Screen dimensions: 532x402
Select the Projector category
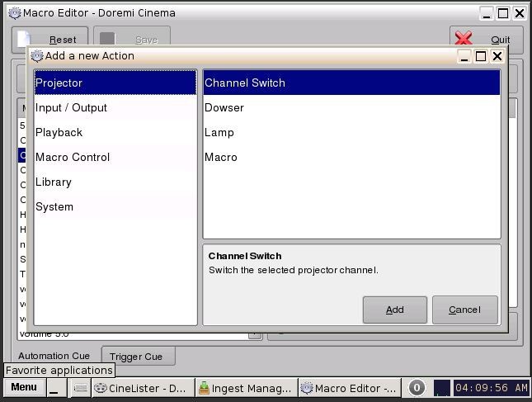pos(115,83)
